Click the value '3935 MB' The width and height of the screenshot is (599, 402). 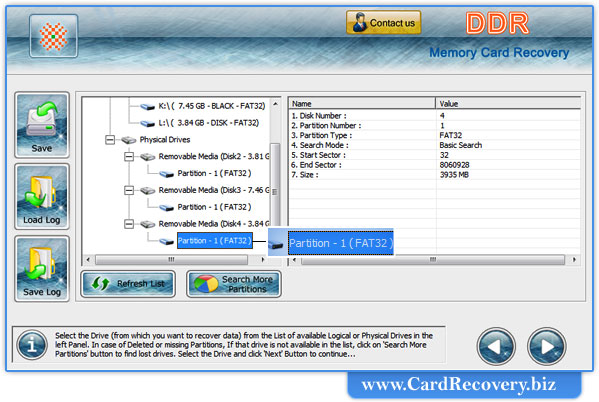coord(454,175)
